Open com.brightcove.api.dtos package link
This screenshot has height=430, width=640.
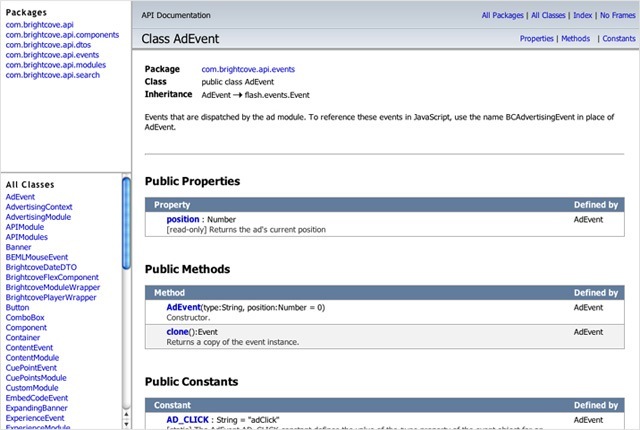(48, 45)
